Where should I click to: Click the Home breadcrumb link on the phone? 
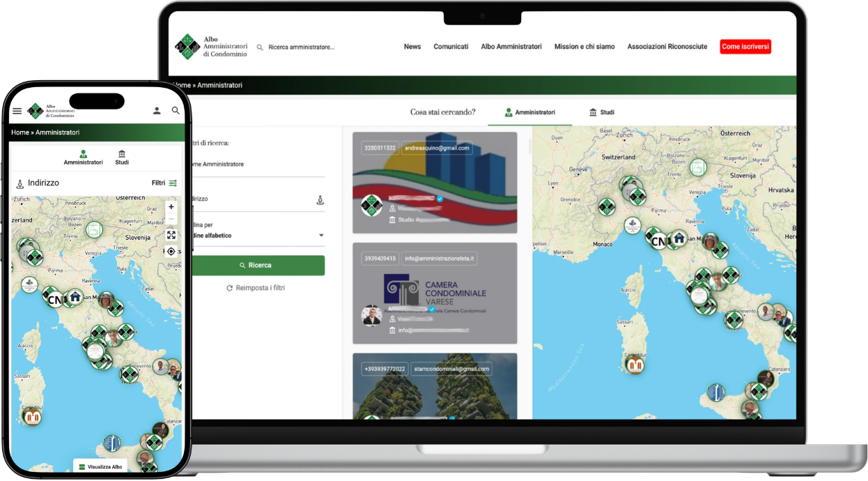click(x=20, y=132)
